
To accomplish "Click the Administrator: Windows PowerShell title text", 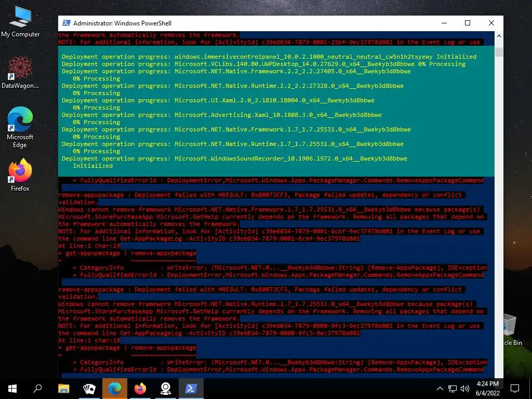I will pos(122,23).
